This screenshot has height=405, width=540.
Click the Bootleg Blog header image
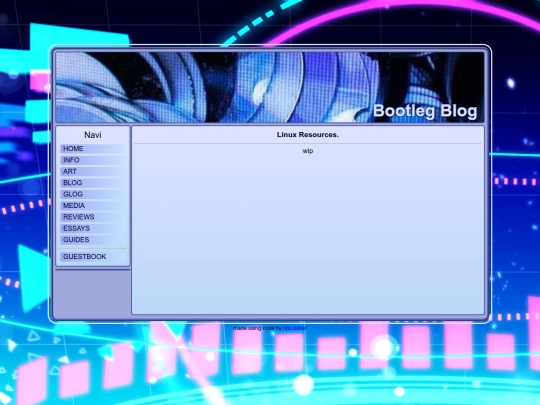pyautogui.click(x=270, y=87)
